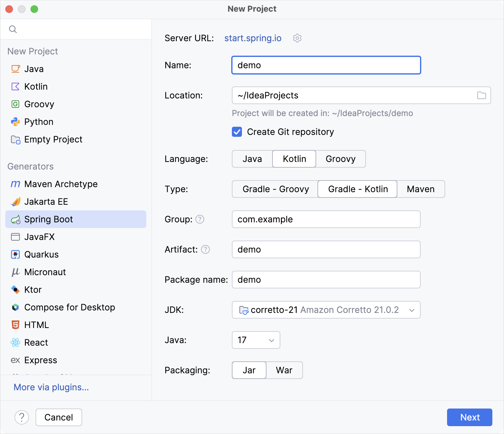Choose Maven build type
This screenshot has width=504, height=434.
pos(421,189)
